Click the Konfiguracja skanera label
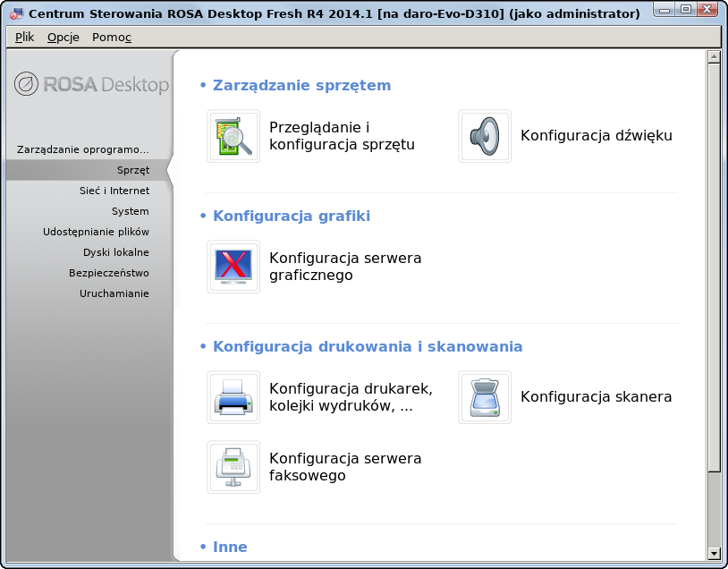728x569 pixels. pos(597,396)
